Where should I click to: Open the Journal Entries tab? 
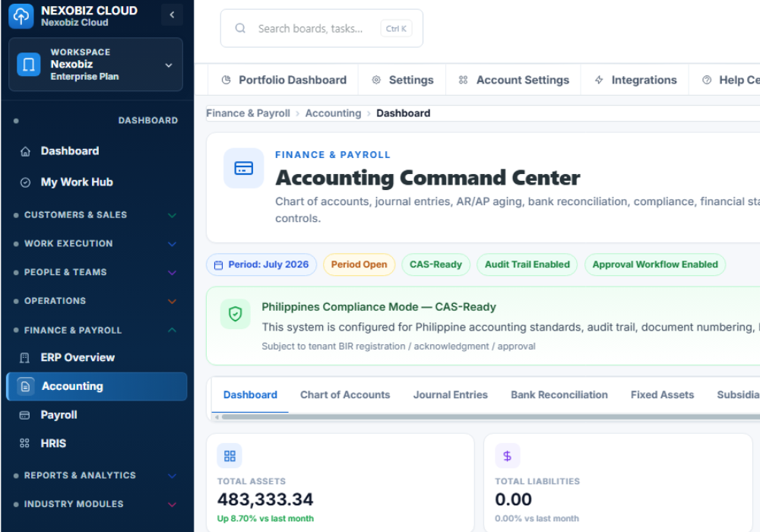450,395
